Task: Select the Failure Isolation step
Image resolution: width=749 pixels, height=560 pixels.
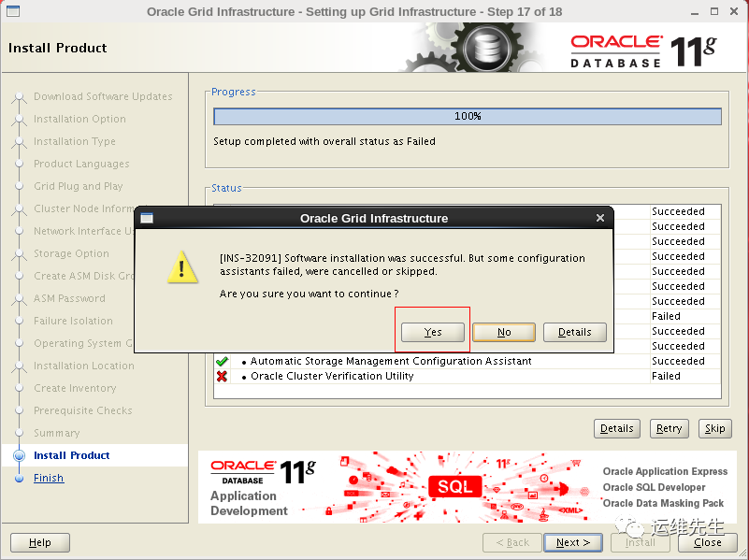Action: [73, 321]
